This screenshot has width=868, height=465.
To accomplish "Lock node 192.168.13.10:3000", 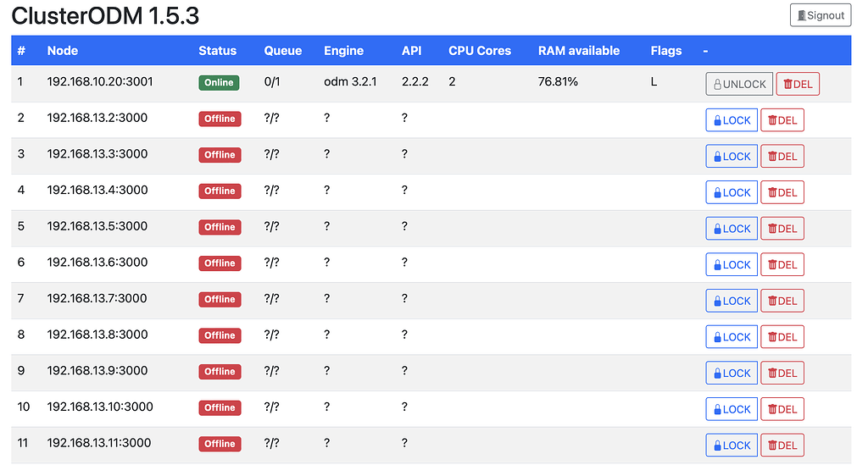I will 732,409.
